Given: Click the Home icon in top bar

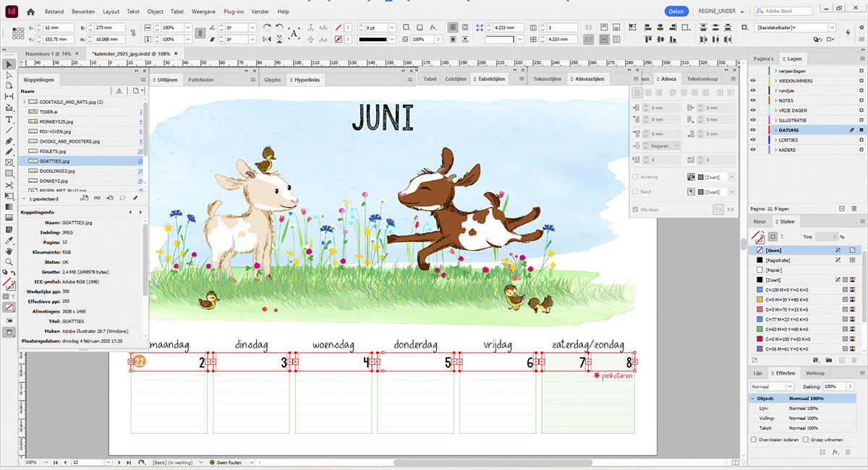Looking at the screenshot, I should click(30, 12).
